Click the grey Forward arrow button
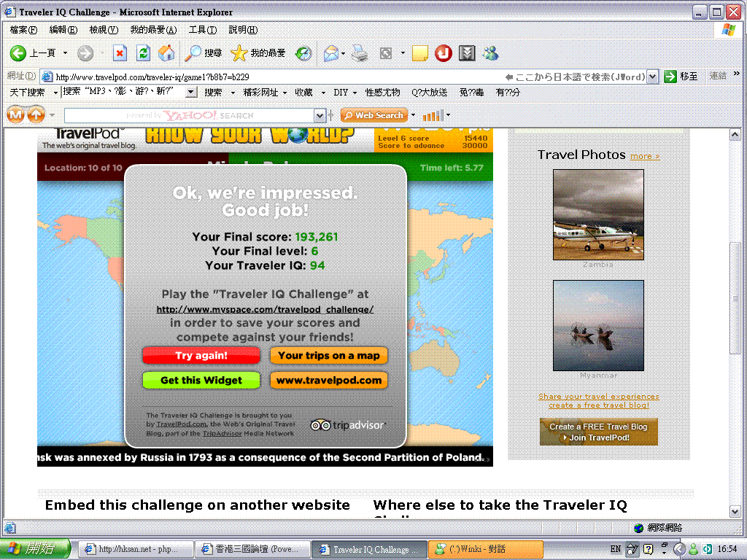Screen dimensions: 747x560 (85, 52)
